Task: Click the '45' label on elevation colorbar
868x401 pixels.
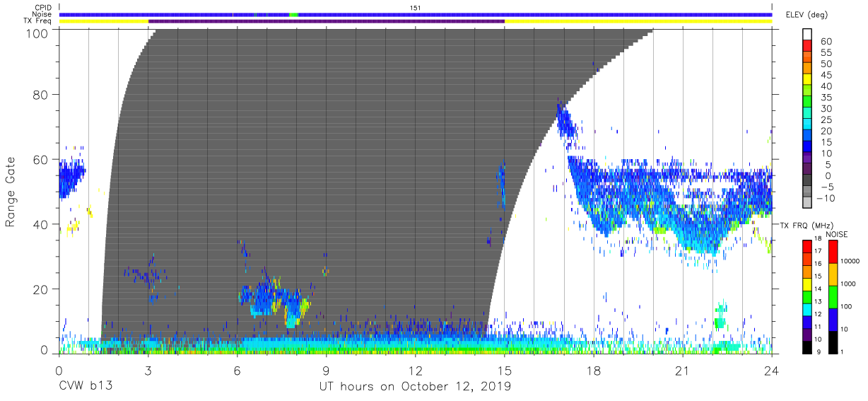Action: click(x=826, y=75)
